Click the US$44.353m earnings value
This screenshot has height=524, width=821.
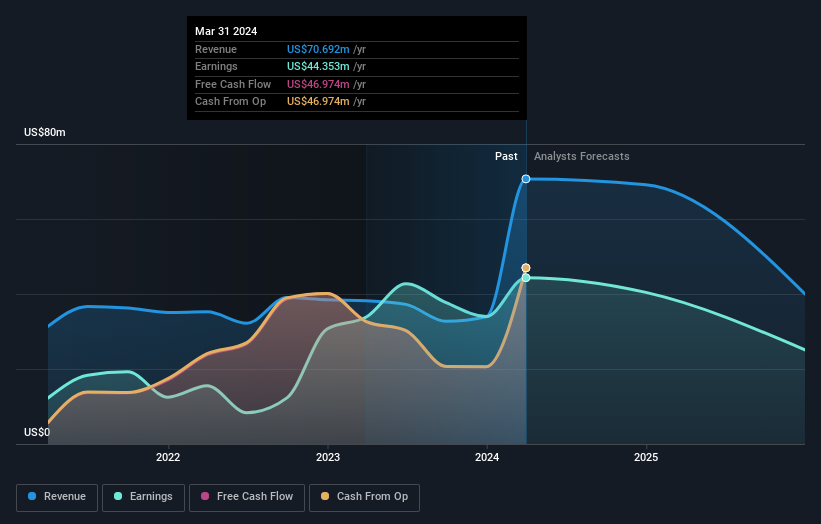318,66
